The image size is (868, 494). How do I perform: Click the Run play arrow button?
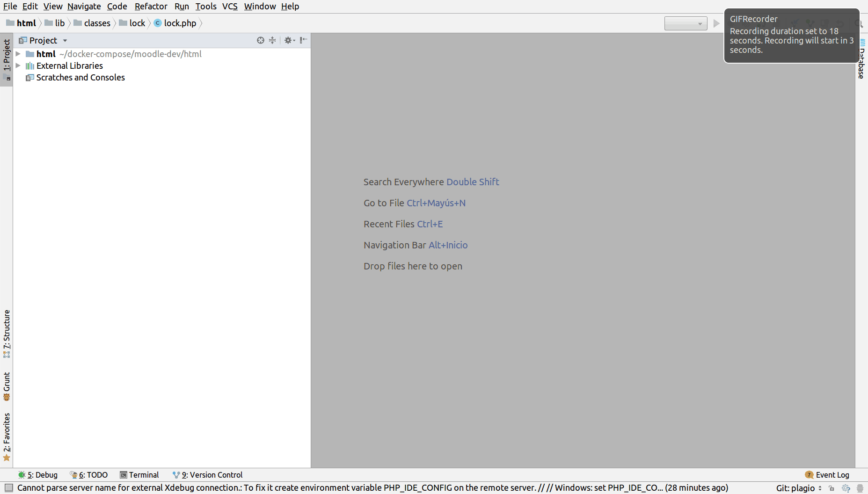point(716,23)
